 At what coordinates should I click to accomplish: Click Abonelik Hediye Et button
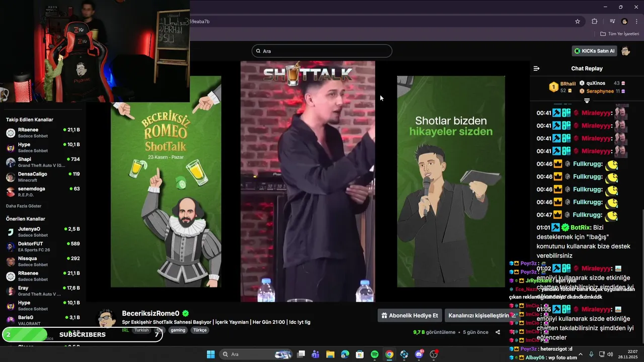(x=410, y=316)
